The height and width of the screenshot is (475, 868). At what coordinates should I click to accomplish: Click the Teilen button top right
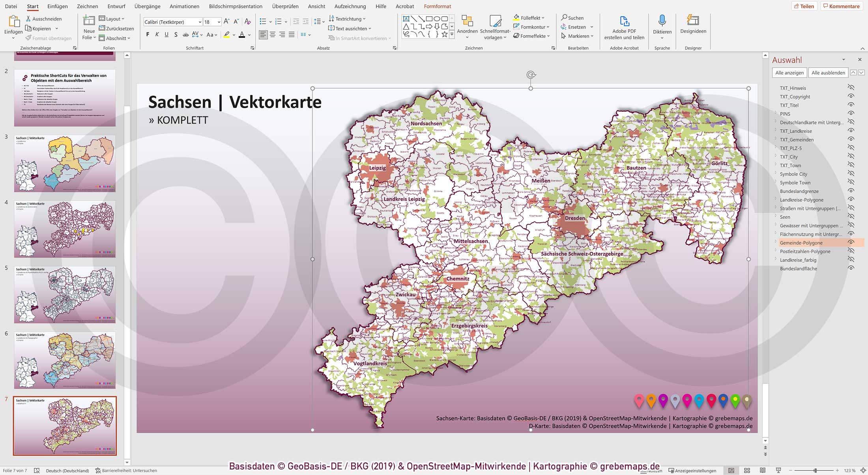804,6
